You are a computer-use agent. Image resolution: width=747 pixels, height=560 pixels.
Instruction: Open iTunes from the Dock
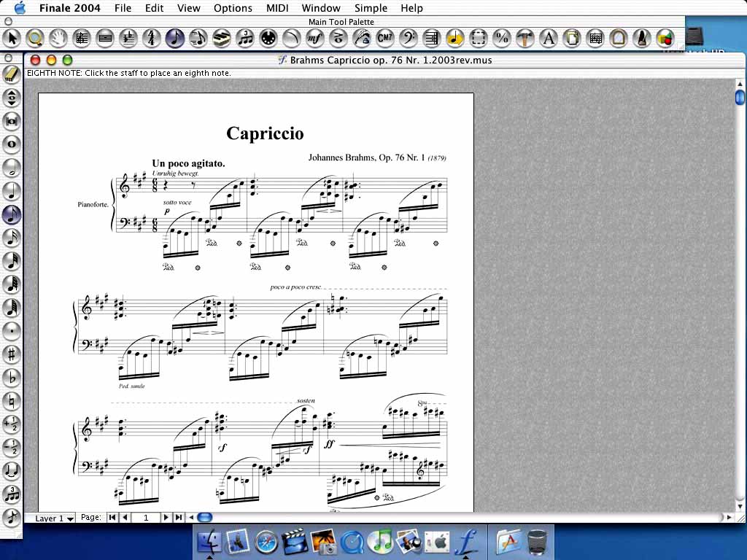click(x=381, y=542)
